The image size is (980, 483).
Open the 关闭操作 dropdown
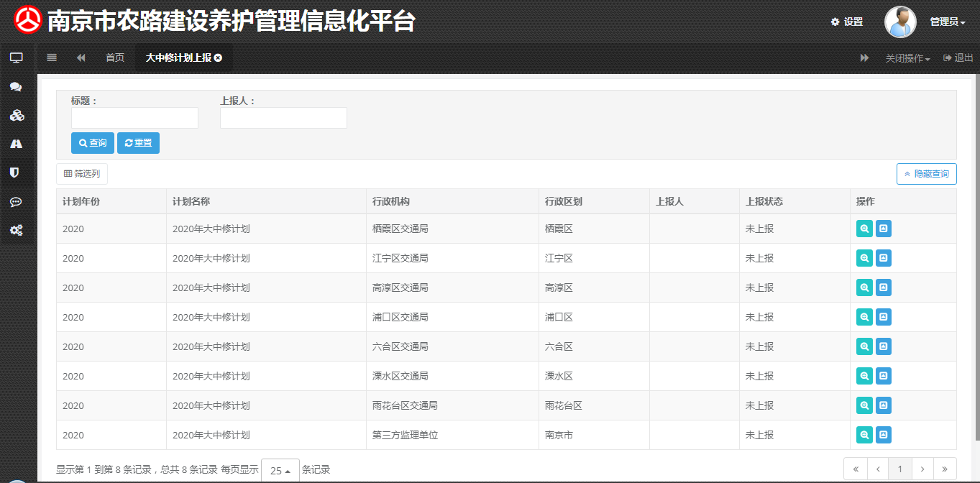click(x=907, y=58)
